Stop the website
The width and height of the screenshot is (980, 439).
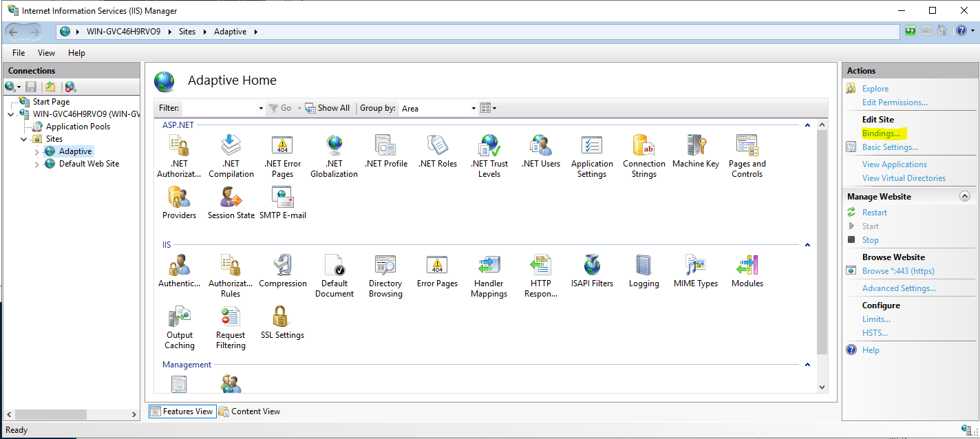[x=871, y=240]
